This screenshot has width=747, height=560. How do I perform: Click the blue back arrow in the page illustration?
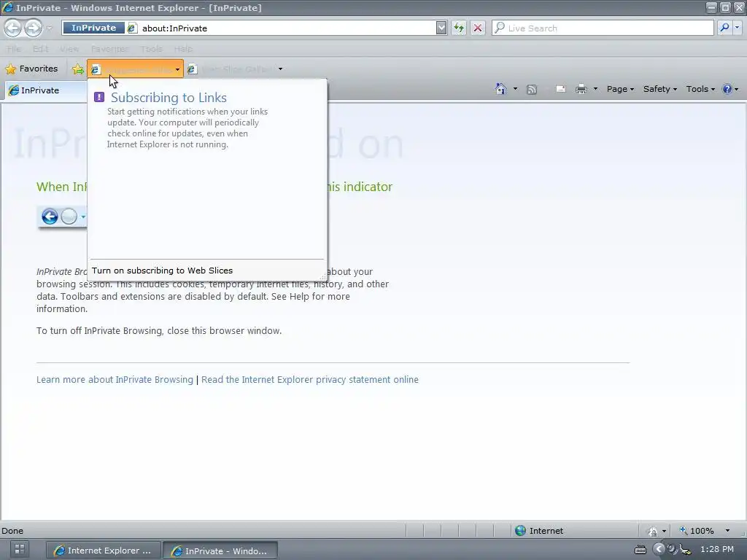[x=50, y=217]
